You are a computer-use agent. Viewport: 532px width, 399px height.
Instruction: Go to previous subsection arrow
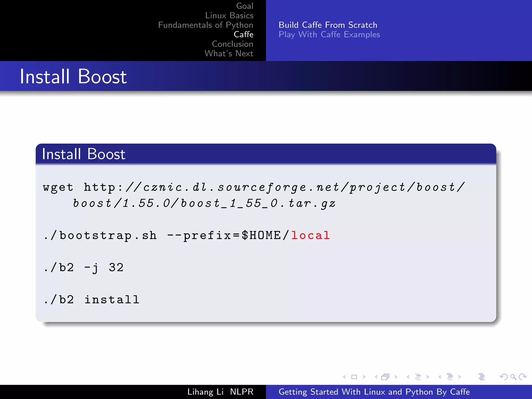point(408,377)
